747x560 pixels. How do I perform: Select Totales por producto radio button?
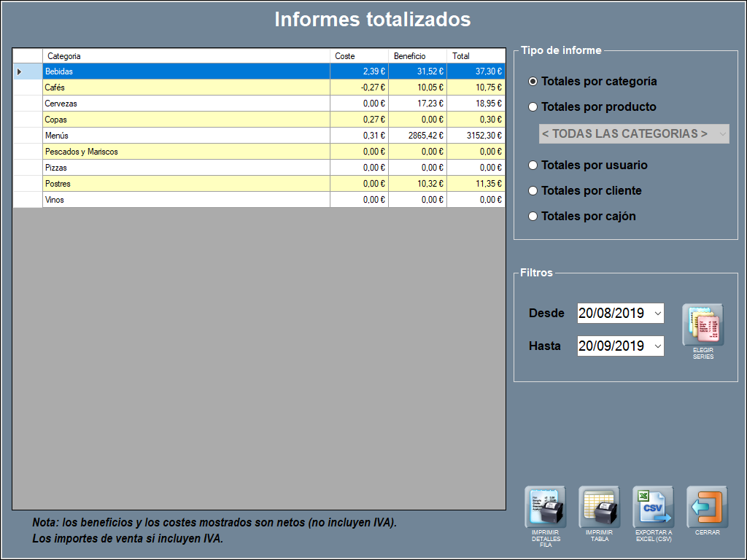pyautogui.click(x=533, y=107)
